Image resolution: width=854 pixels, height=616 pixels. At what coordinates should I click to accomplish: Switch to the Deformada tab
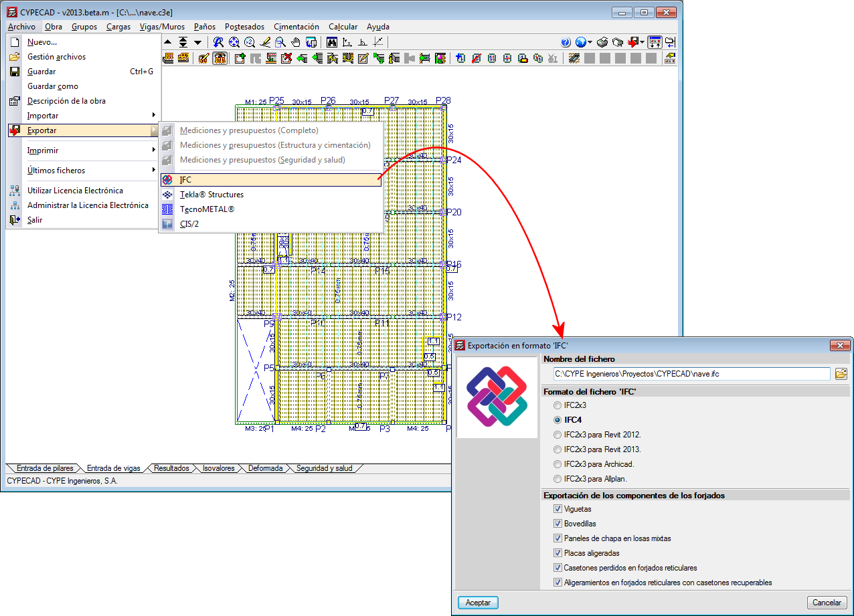coord(265,468)
